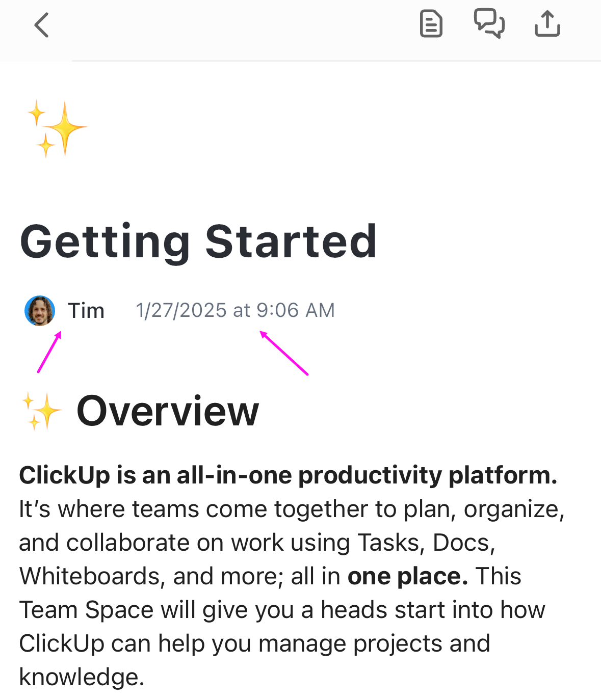
Task: Toggle the share sheet open
Action: [x=547, y=23]
